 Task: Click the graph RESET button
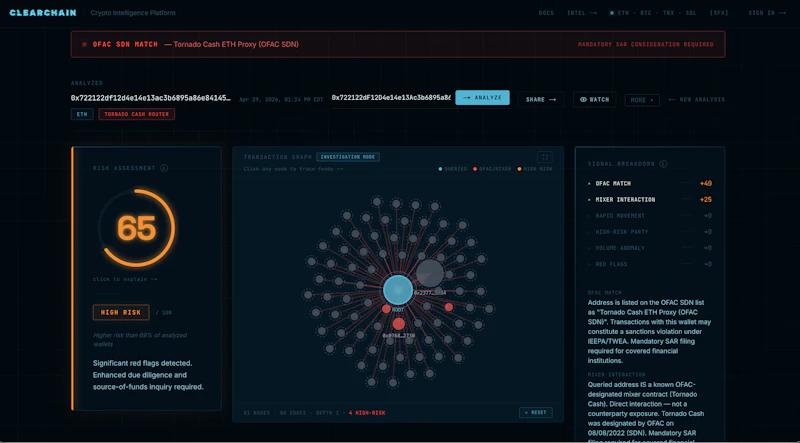(x=536, y=412)
